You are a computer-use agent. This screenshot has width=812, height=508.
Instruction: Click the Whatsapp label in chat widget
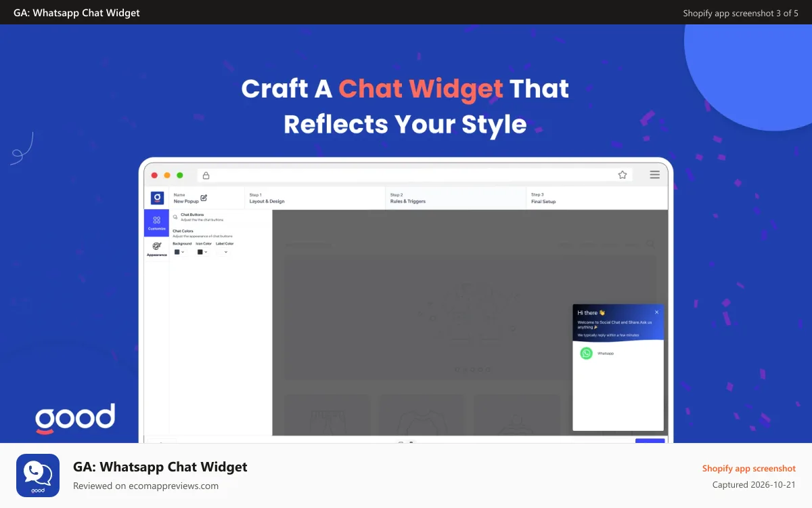(606, 354)
